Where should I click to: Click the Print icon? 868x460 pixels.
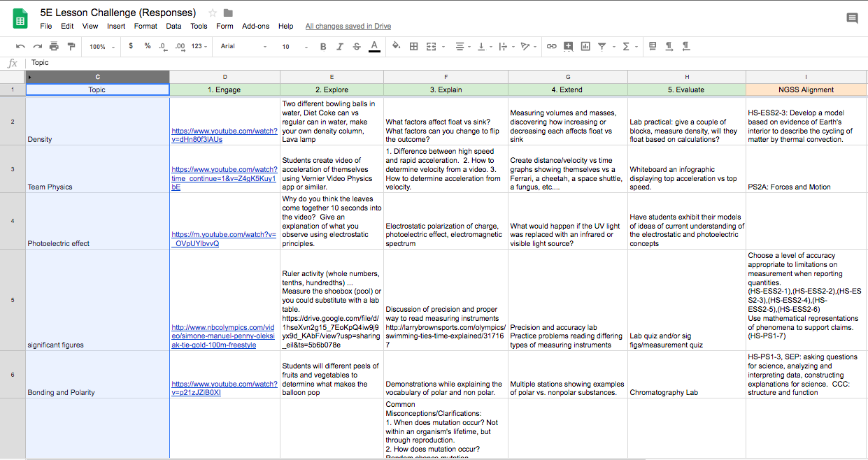pyautogui.click(x=55, y=46)
